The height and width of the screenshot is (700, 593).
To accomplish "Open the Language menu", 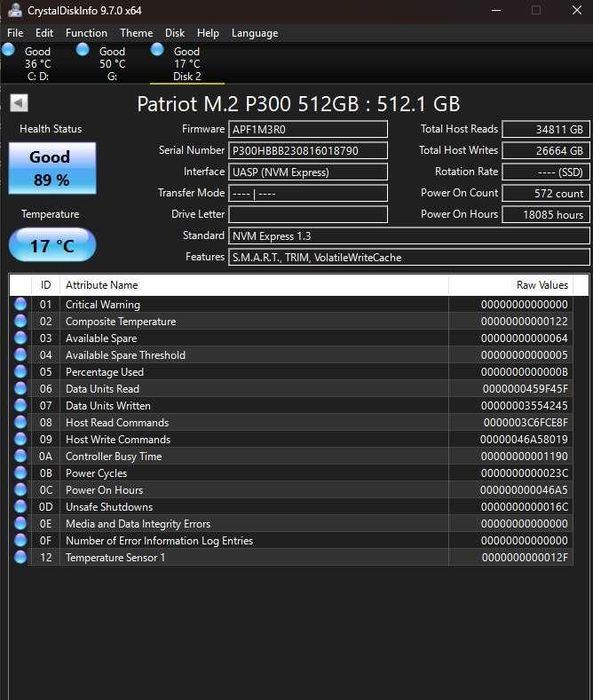I will click(255, 33).
